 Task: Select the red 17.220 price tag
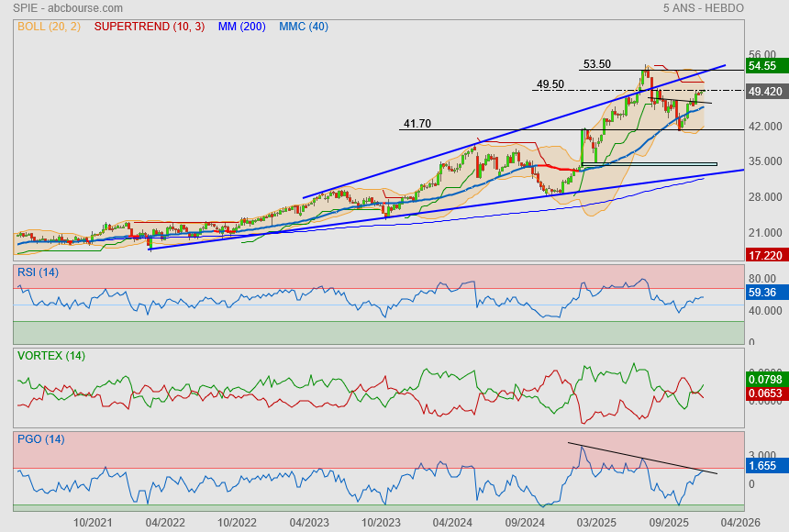(764, 254)
